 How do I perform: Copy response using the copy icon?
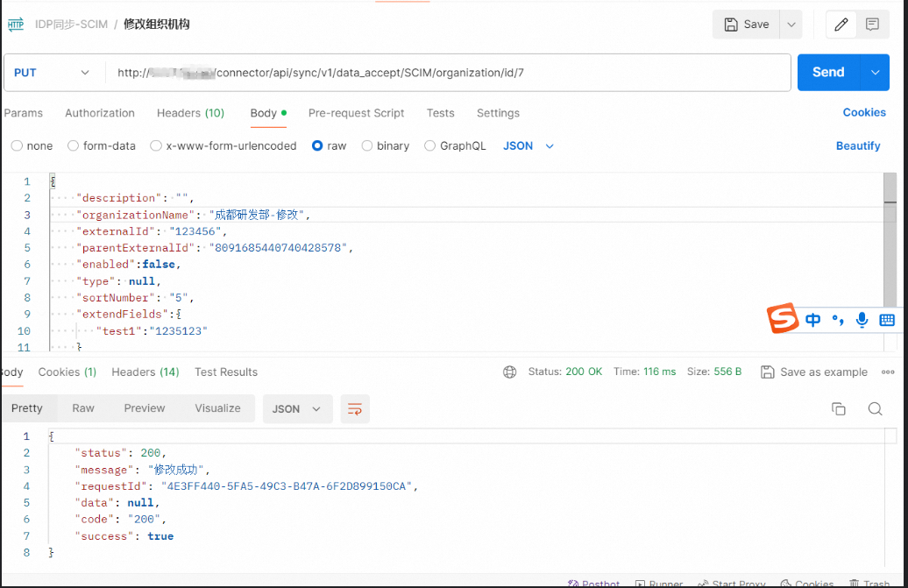839,409
